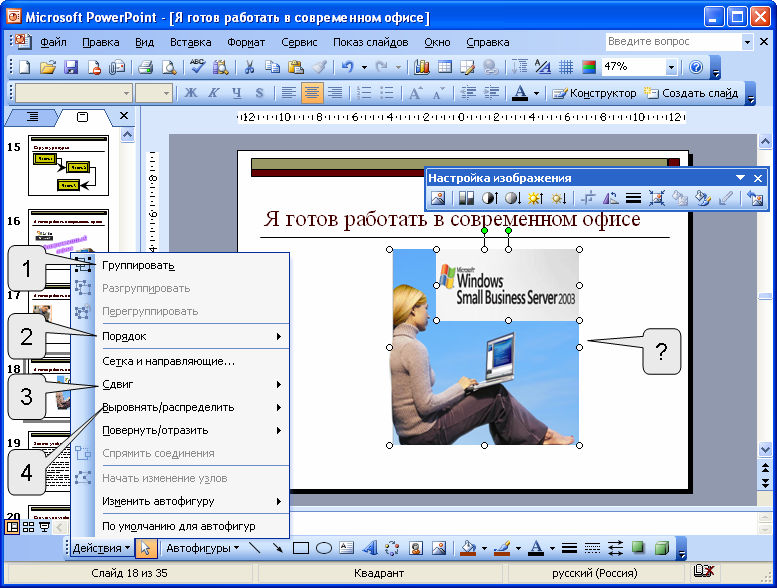This screenshot has height=588, width=777.
Task: Toggle text shadow (S button)
Action: tap(260, 93)
